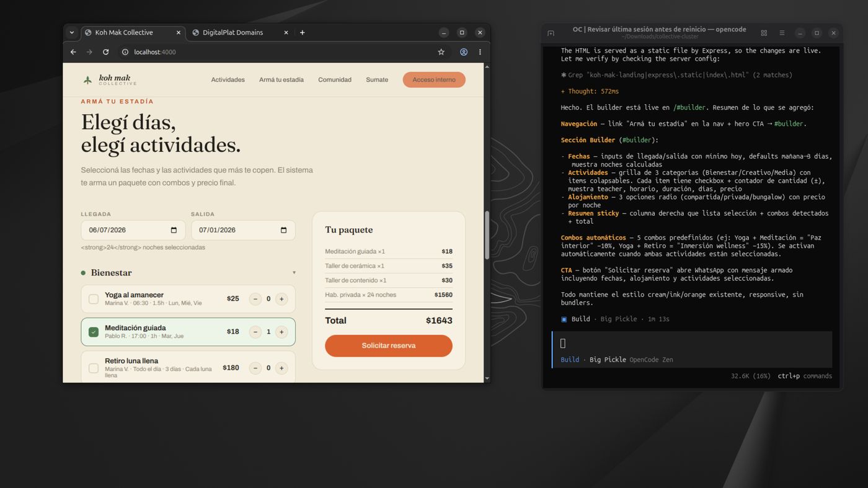Open Chrome's three-dot menu
Screen dimensions: 868x488
coord(480,52)
